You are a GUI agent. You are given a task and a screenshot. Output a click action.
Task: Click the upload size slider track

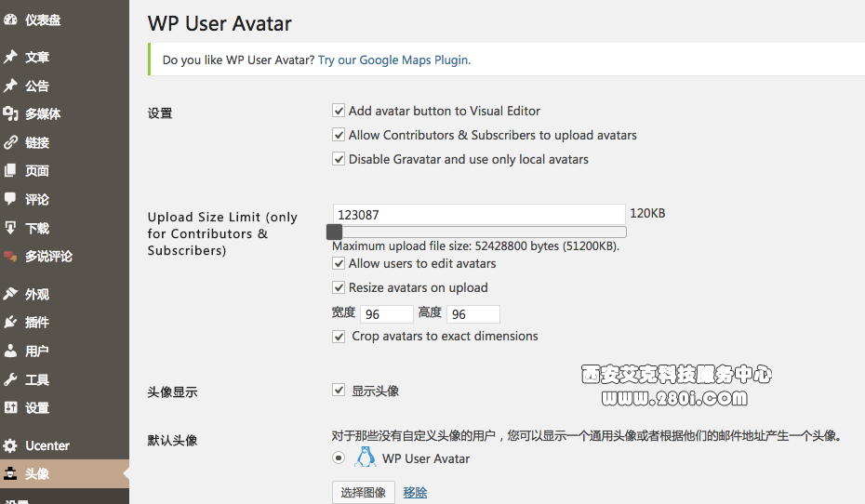[x=479, y=232]
